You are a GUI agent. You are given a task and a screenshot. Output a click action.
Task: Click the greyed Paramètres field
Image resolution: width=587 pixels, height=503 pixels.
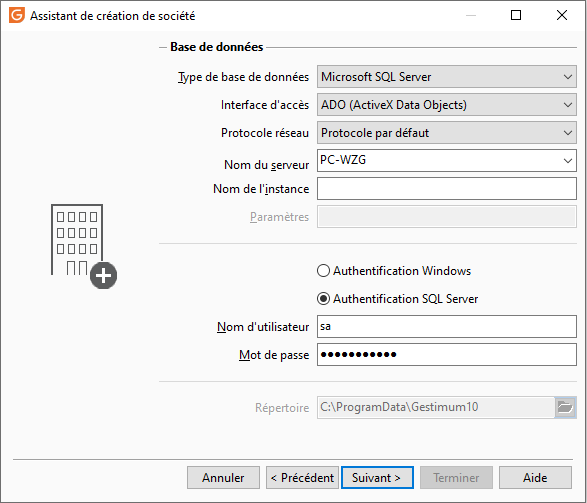[447, 217]
